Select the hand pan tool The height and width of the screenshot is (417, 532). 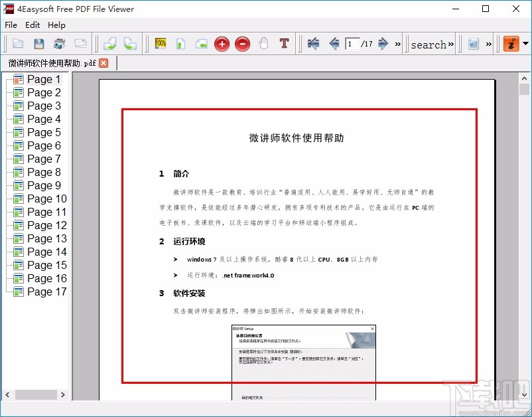coord(263,44)
